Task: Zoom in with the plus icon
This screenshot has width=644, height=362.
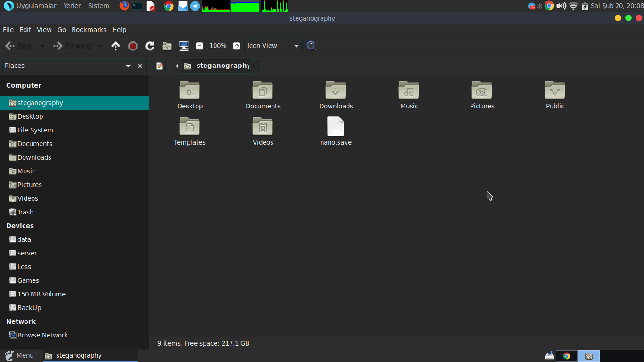Action: click(x=237, y=46)
